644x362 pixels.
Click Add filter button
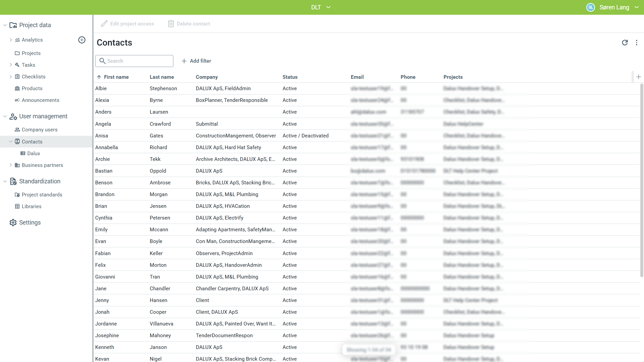click(x=196, y=61)
